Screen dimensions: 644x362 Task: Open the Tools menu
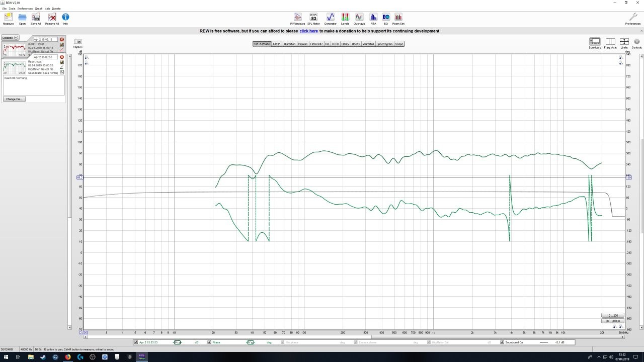12,9
